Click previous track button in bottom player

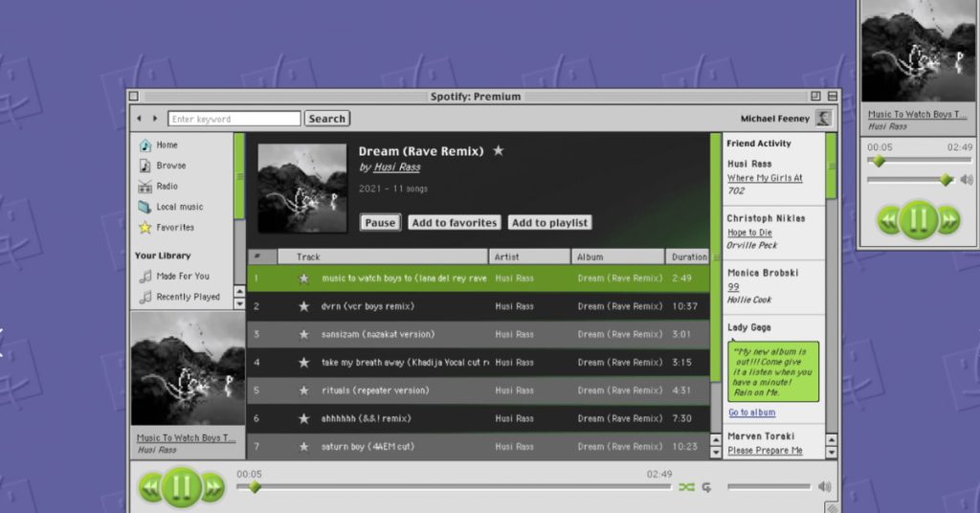(x=150, y=487)
